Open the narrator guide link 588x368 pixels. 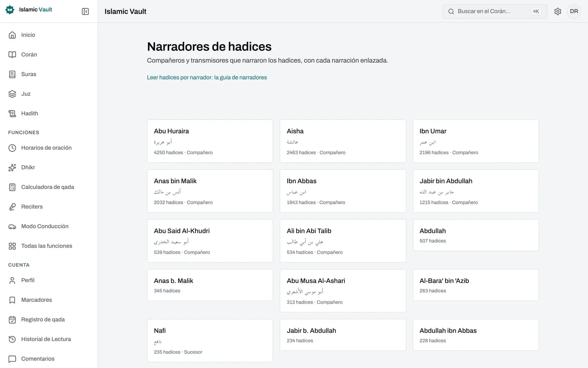(207, 77)
